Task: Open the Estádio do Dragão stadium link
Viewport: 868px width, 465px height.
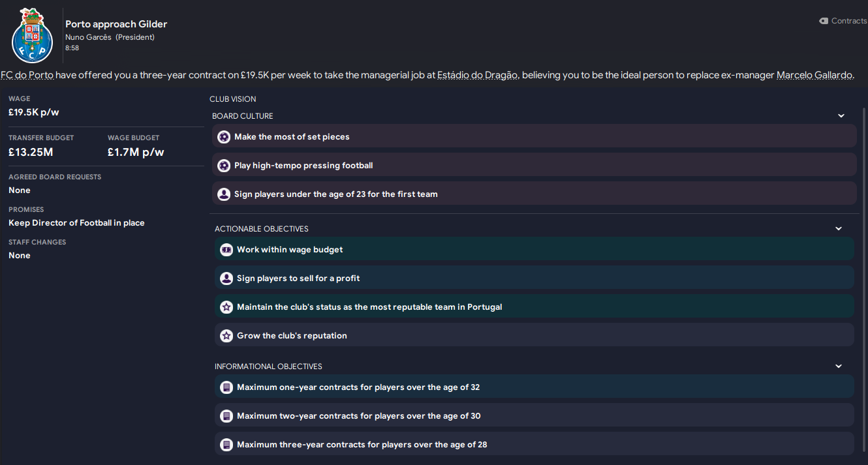Action: click(478, 75)
